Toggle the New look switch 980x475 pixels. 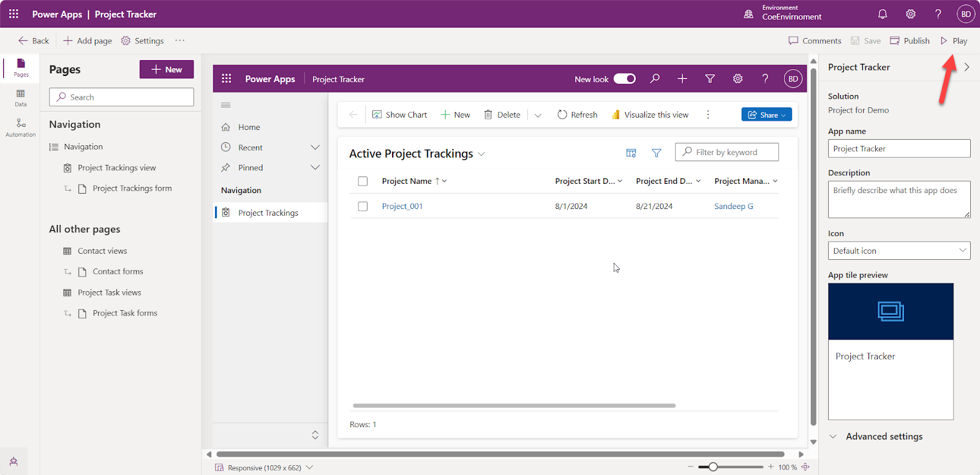(x=625, y=78)
